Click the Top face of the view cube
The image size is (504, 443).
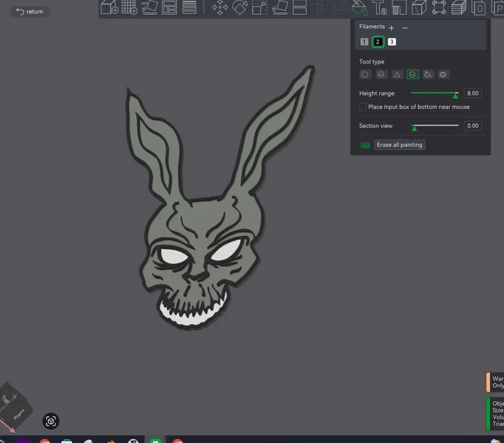[x=6, y=399]
